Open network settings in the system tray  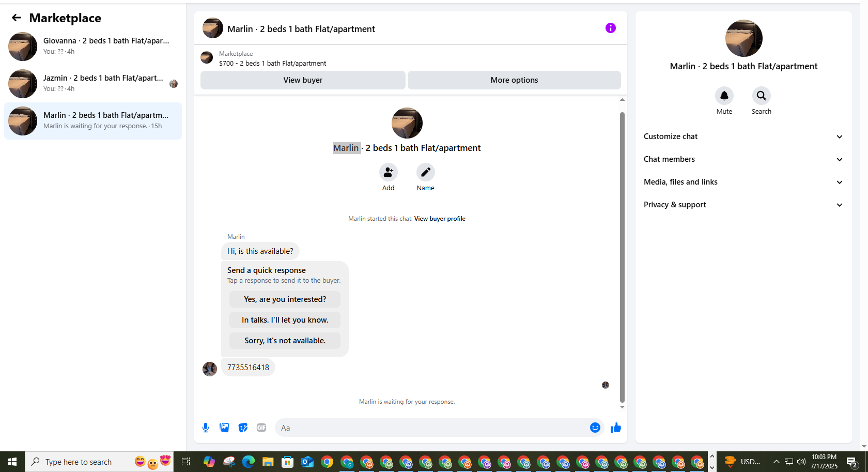(789, 462)
